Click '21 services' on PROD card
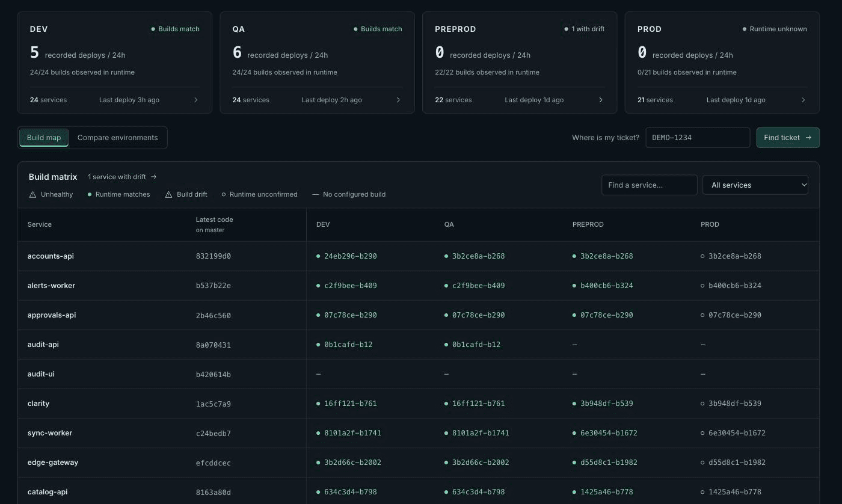The width and height of the screenshot is (842, 504). (x=656, y=100)
